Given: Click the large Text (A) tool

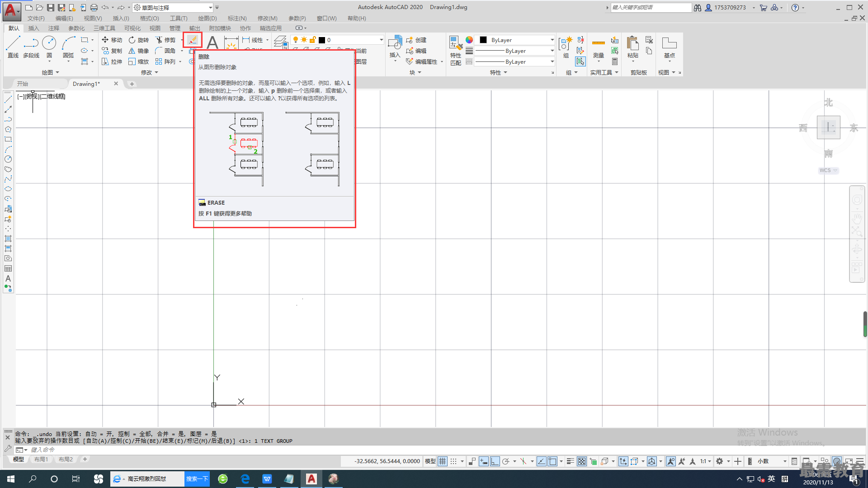Looking at the screenshot, I should click(x=212, y=42).
